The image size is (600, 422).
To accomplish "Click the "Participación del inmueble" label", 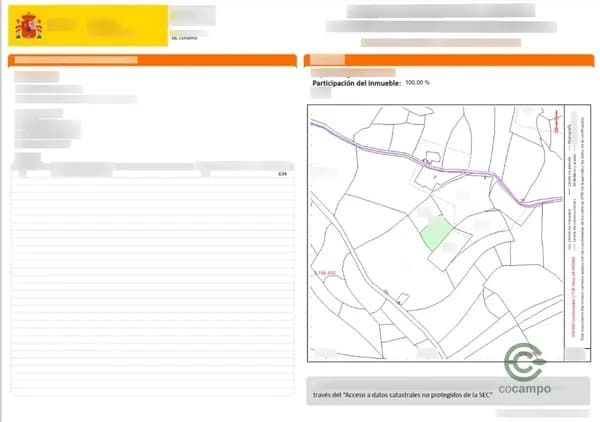I will [x=356, y=84].
